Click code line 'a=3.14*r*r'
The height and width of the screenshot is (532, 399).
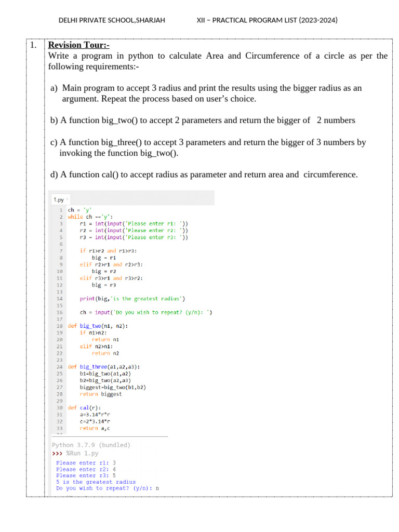click(95, 414)
